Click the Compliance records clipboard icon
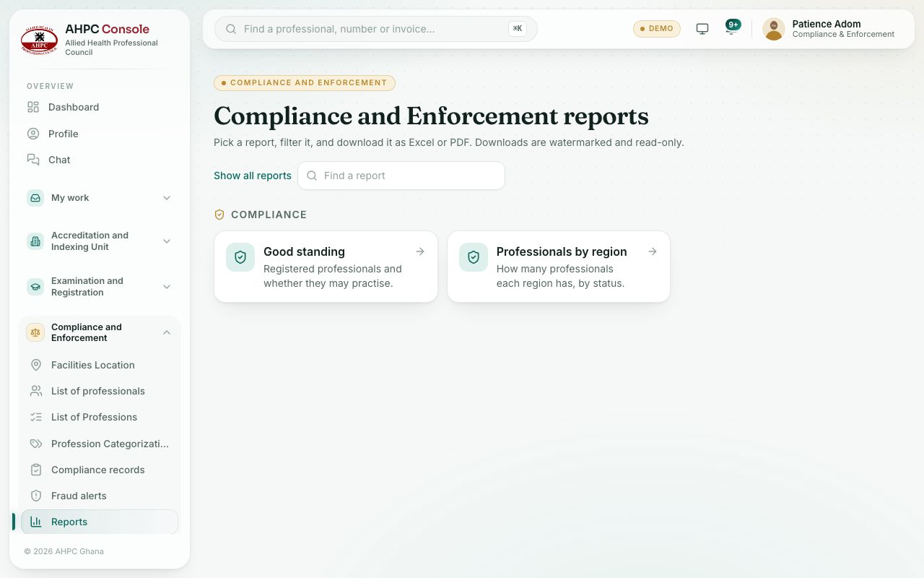924x578 pixels. click(36, 470)
